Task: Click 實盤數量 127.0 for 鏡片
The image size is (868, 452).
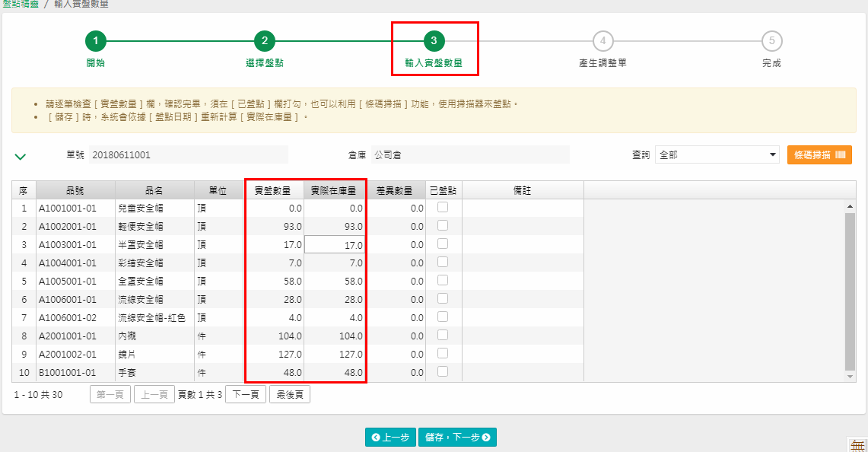Action: (273, 354)
